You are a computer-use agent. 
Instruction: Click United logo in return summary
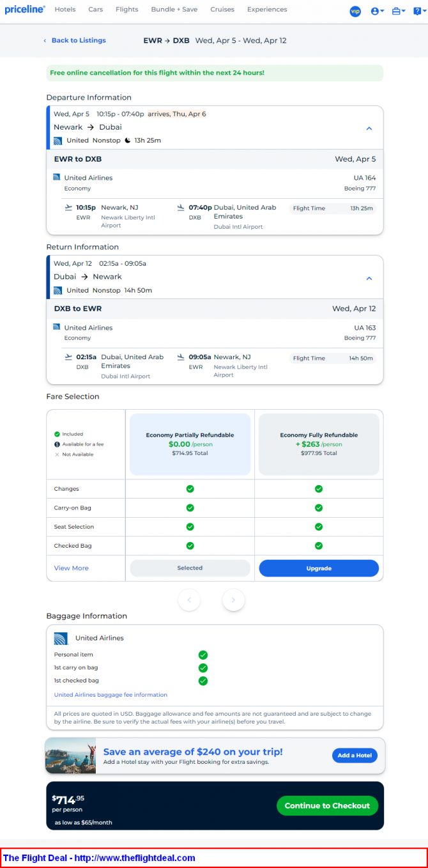coord(57,290)
